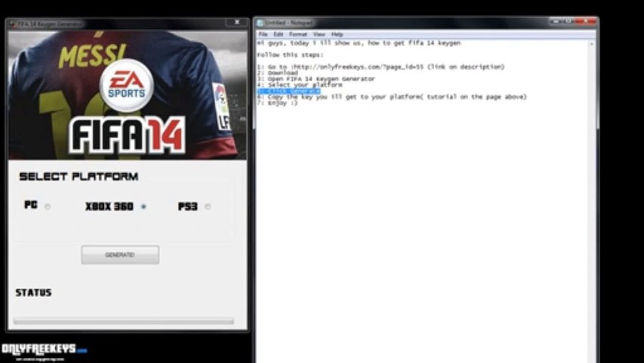Click 'Open FIFA 14 Keygen Generator' line in Notepad

[316, 79]
